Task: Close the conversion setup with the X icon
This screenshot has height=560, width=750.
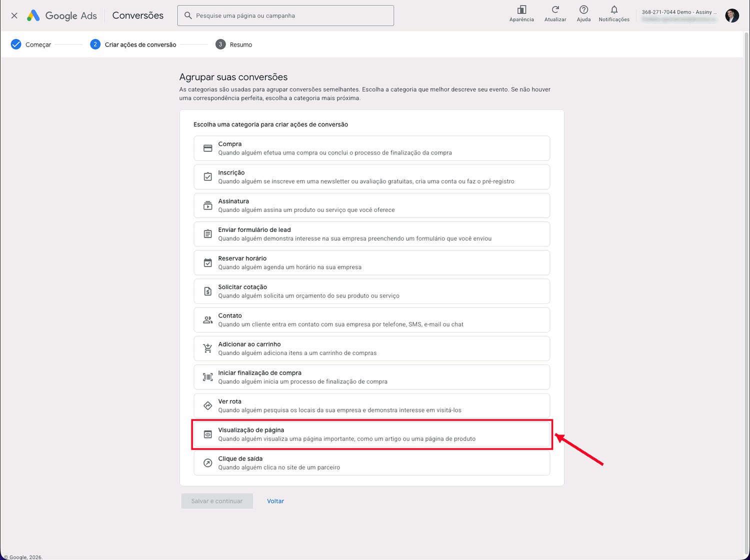Action: tap(14, 15)
